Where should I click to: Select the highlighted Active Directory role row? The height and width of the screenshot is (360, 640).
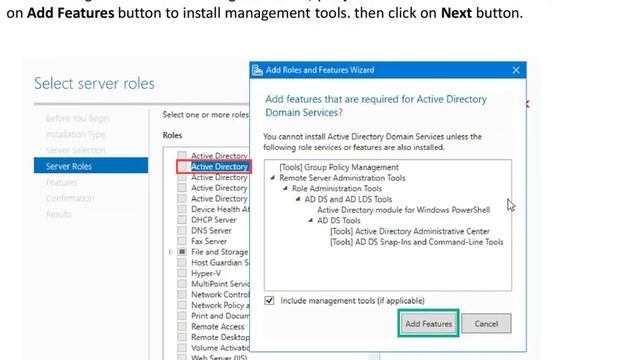point(213,167)
